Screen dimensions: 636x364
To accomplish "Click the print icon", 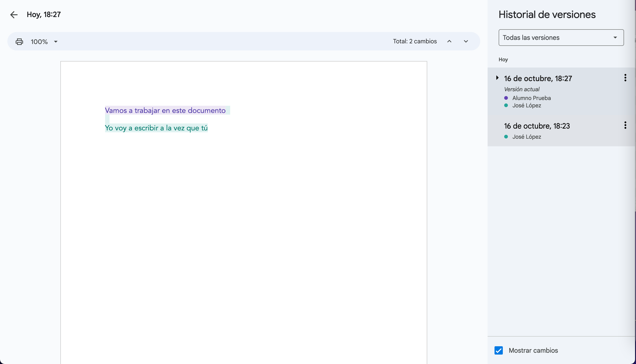I will click(x=19, y=41).
